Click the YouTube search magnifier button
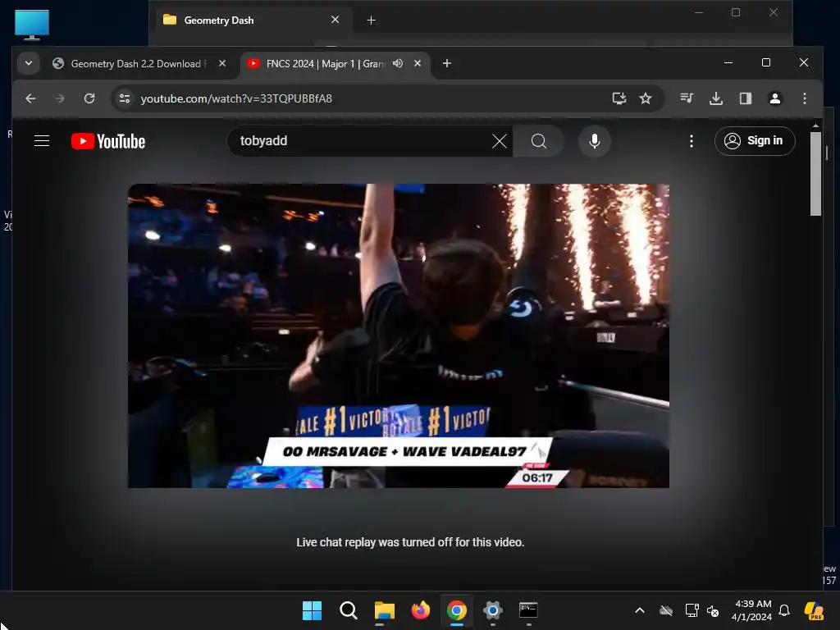The image size is (840, 630). (x=538, y=141)
